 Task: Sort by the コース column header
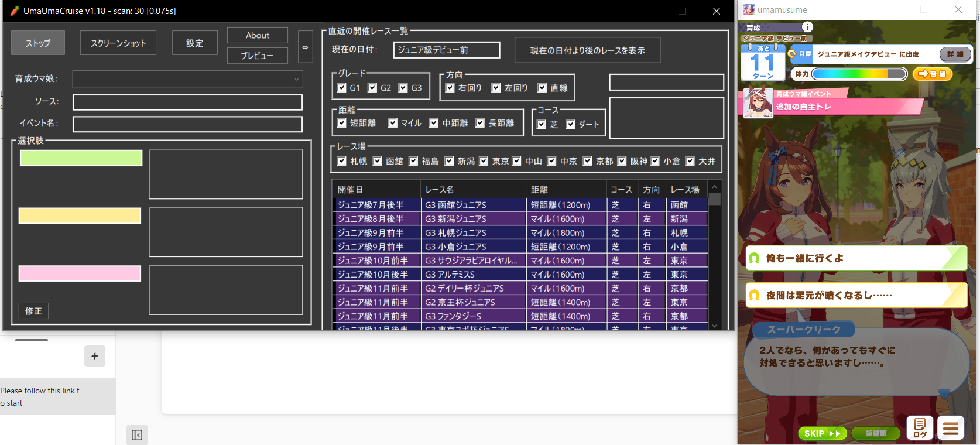tap(622, 190)
